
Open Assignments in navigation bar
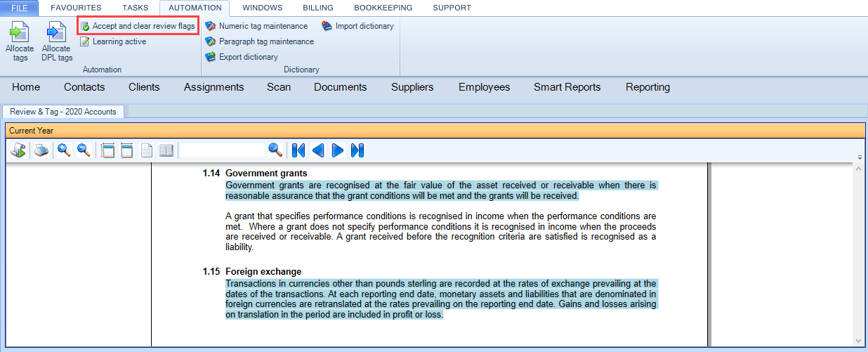(214, 87)
